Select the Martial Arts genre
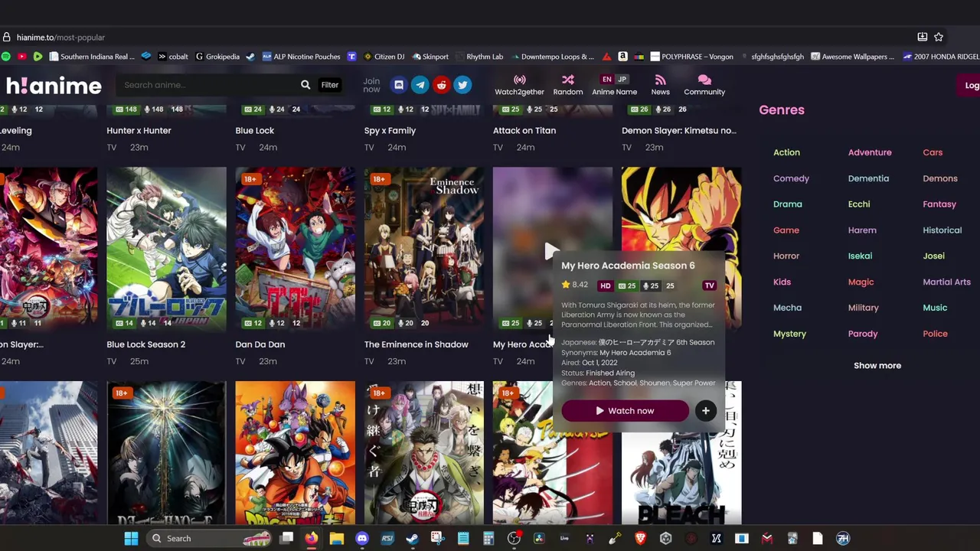This screenshot has width=980, height=551. [946, 282]
